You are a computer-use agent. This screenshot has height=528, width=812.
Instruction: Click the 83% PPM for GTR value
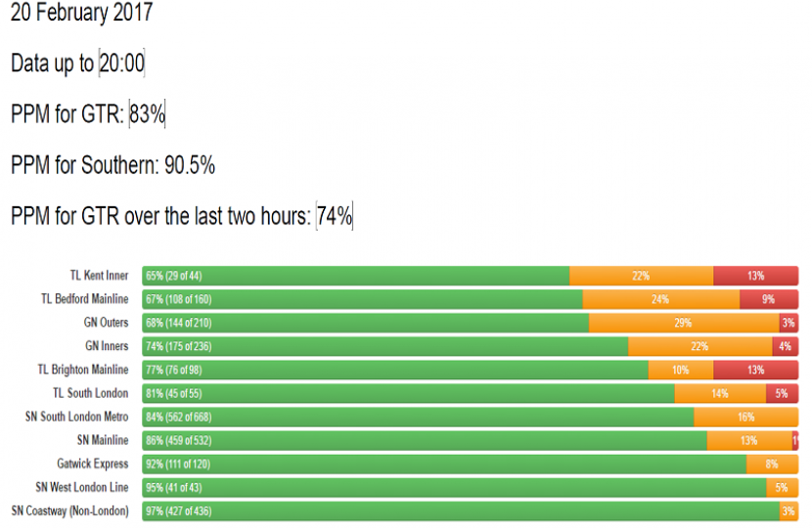[147, 114]
